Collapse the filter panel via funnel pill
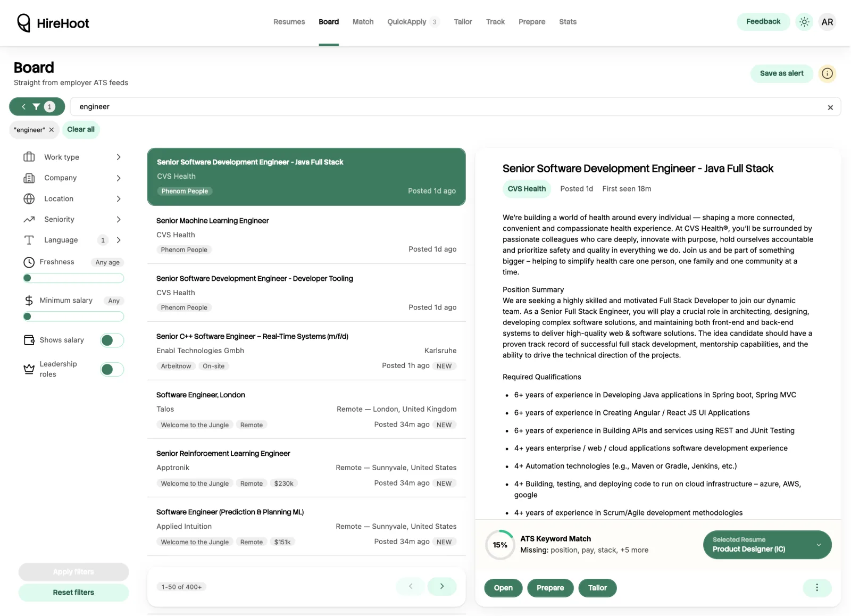851x616 pixels. pos(37,107)
